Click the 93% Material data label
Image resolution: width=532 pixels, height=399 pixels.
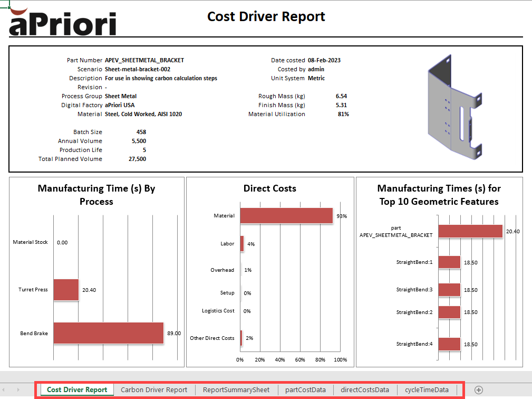[x=342, y=216]
